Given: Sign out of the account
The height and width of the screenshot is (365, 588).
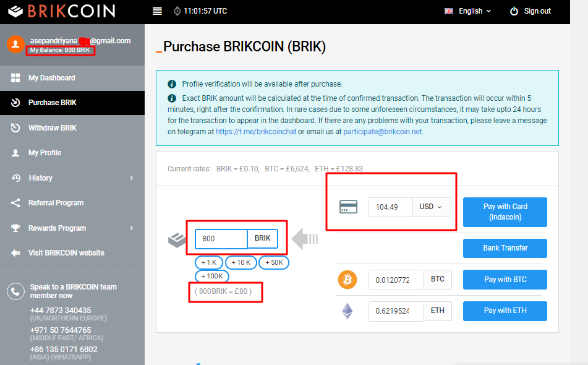Looking at the screenshot, I should tap(537, 11).
